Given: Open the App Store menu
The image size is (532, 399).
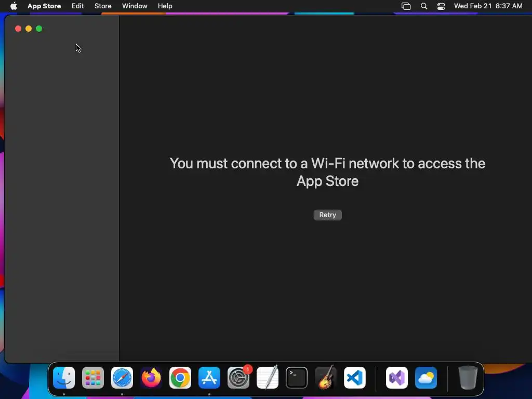Looking at the screenshot, I should [x=44, y=6].
